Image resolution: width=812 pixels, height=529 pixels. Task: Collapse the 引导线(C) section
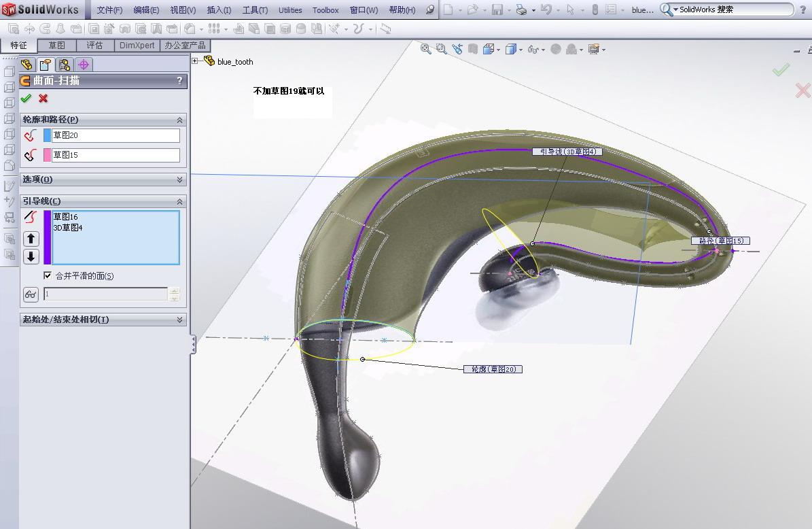pyautogui.click(x=179, y=201)
